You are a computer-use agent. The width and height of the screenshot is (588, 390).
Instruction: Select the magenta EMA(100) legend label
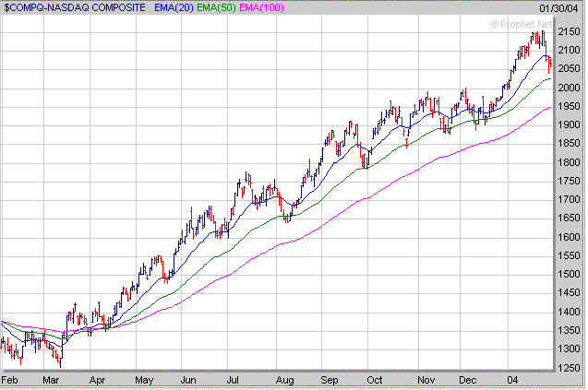[x=261, y=7]
